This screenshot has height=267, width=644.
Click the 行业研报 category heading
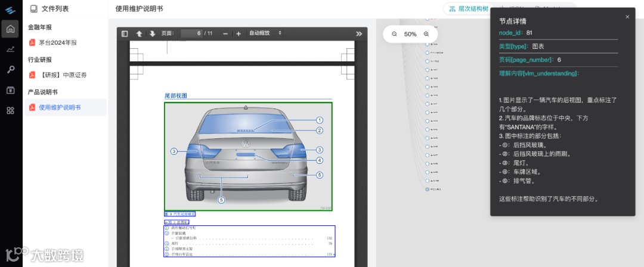[40, 60]
